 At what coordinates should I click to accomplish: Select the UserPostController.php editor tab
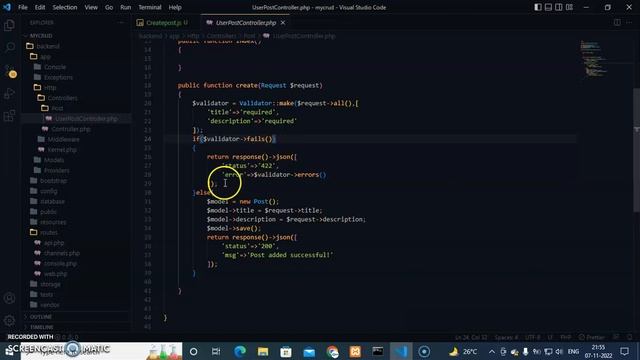[246, 23]
